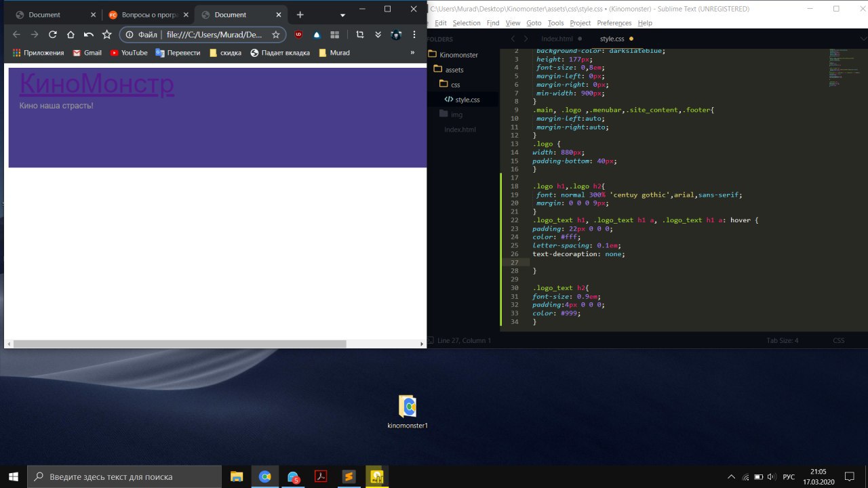
Task: Show more hidden Chrome extensions
Action: click(378, 35)
